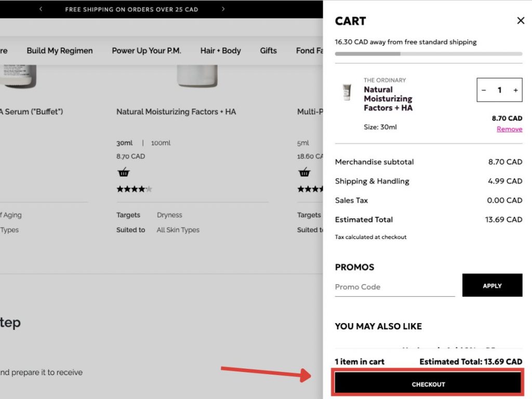Increase cart item quantity with plus

click(515, 90)
